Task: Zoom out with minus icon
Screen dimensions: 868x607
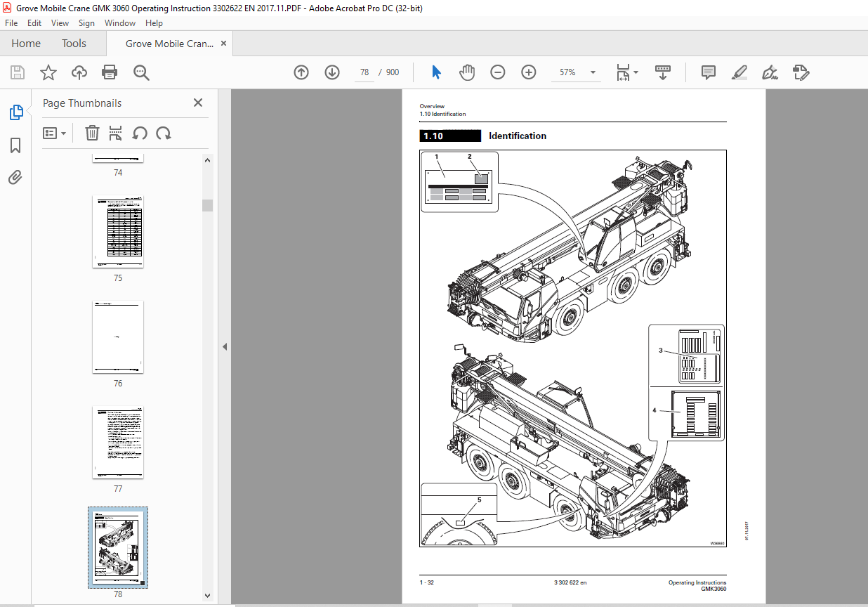Action: [x=498, y=72]
